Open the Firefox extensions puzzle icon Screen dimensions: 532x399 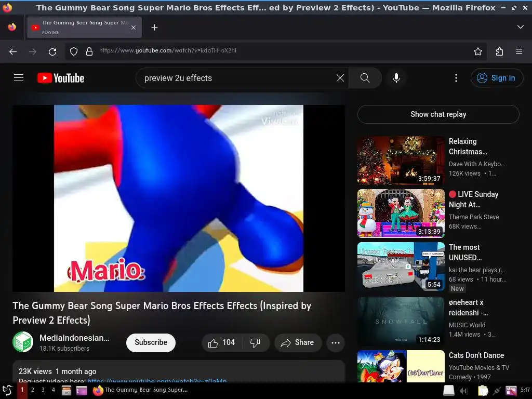[499, 51]
